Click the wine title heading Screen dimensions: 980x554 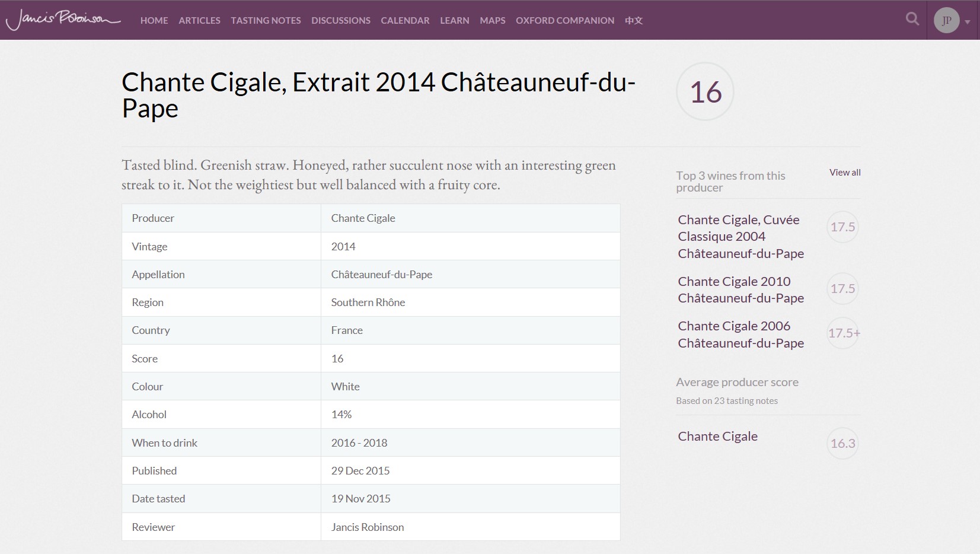378,95
